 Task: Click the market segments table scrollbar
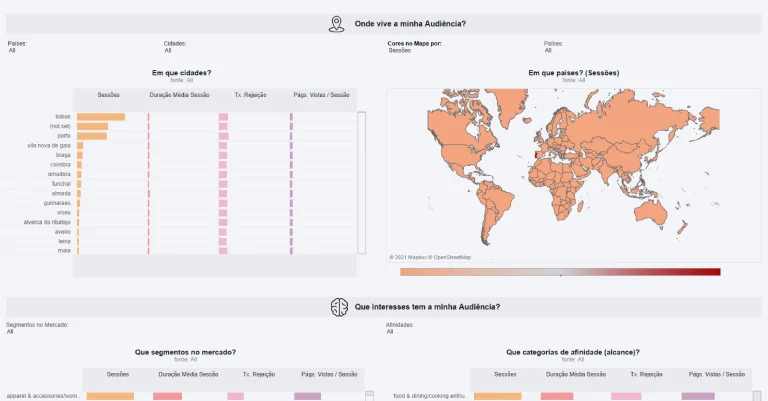[369, 396]
